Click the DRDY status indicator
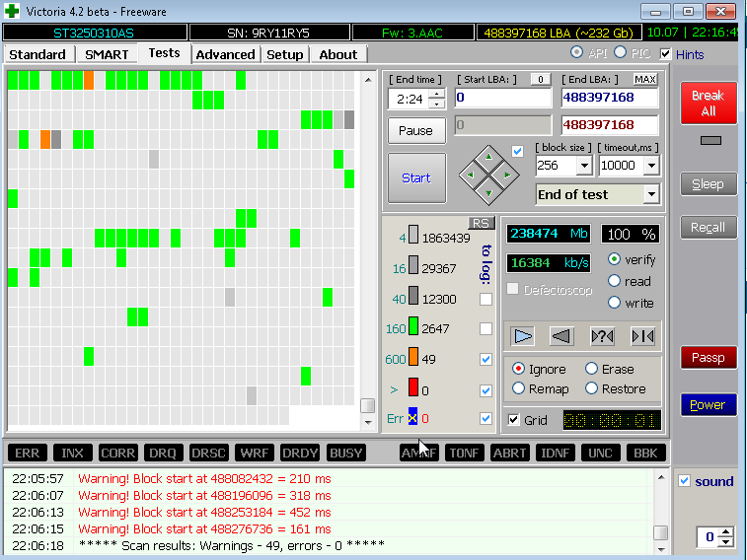The height and width of the screenshot is (560, 747). (x=300, y=453)
